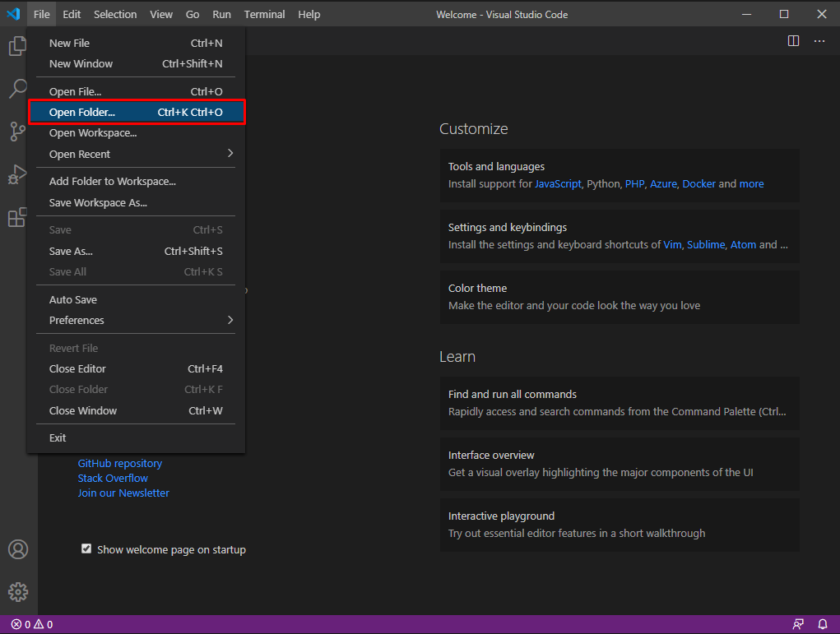Open the Go menu
Screen dimensions: 840x634
click(193, 15)
